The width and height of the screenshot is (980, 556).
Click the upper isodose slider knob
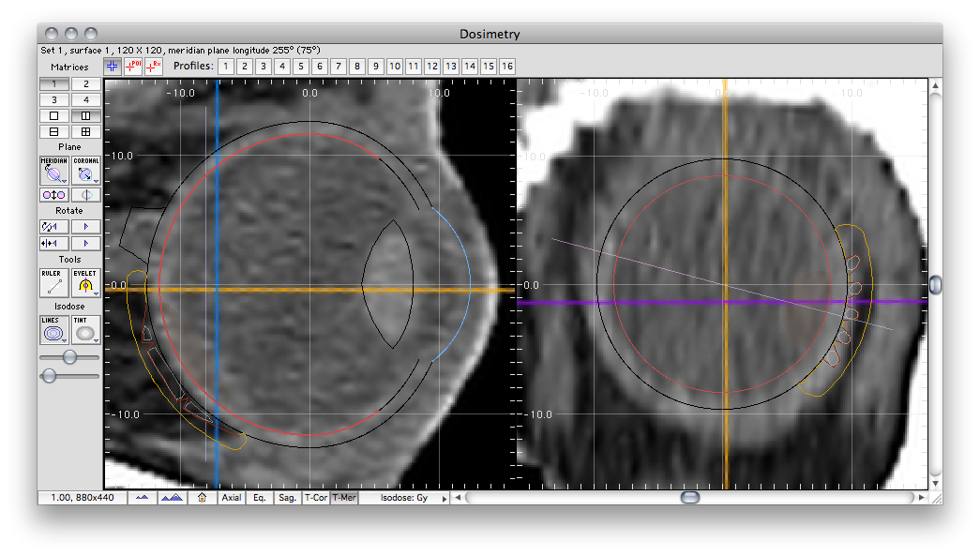(x=69, y=356)
